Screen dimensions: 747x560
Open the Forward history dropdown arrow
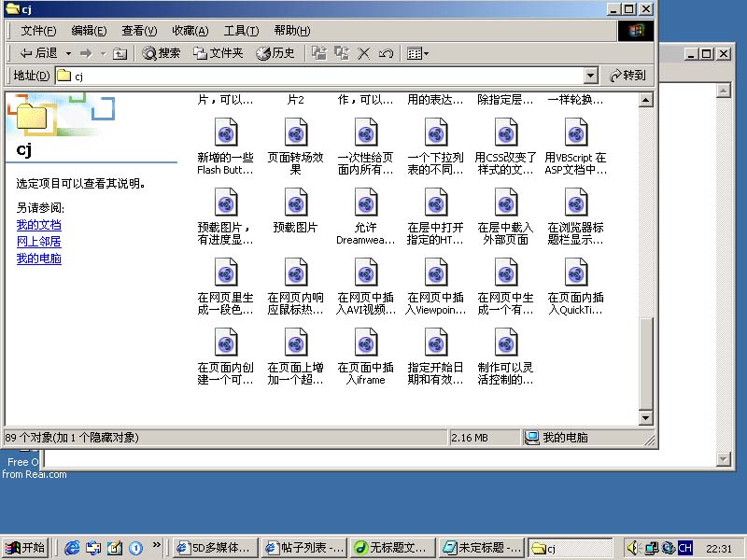pos(103,53)
